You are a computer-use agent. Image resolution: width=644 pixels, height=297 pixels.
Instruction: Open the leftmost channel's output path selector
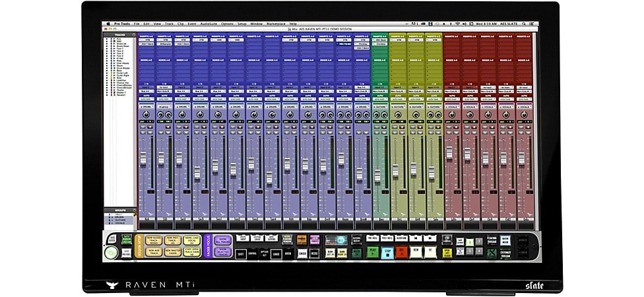tap(146, 91)
